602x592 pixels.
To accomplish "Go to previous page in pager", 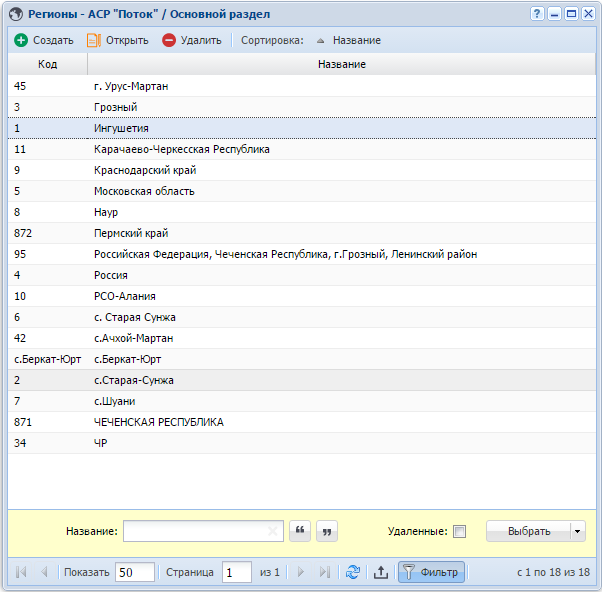I will (44, 572).
